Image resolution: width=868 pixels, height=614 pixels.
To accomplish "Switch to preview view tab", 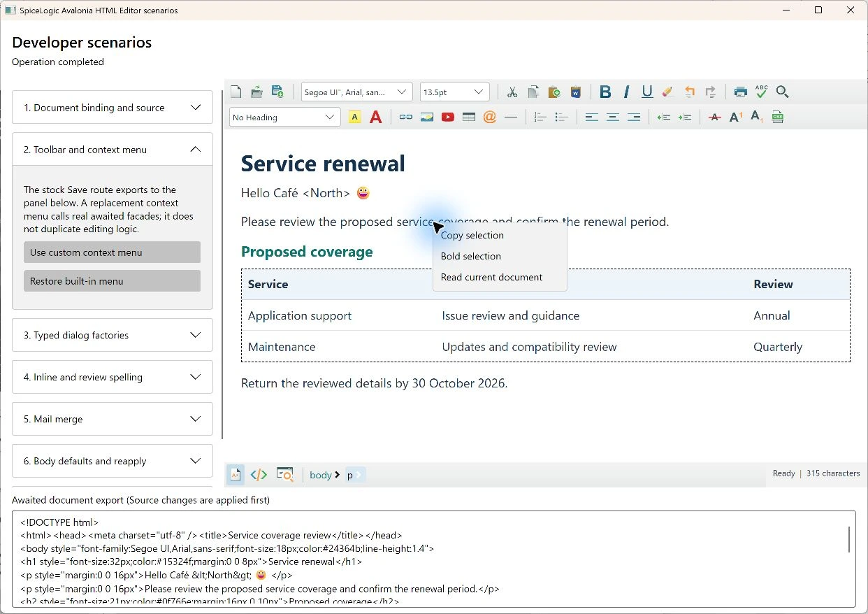I will [x=284, y=474].
